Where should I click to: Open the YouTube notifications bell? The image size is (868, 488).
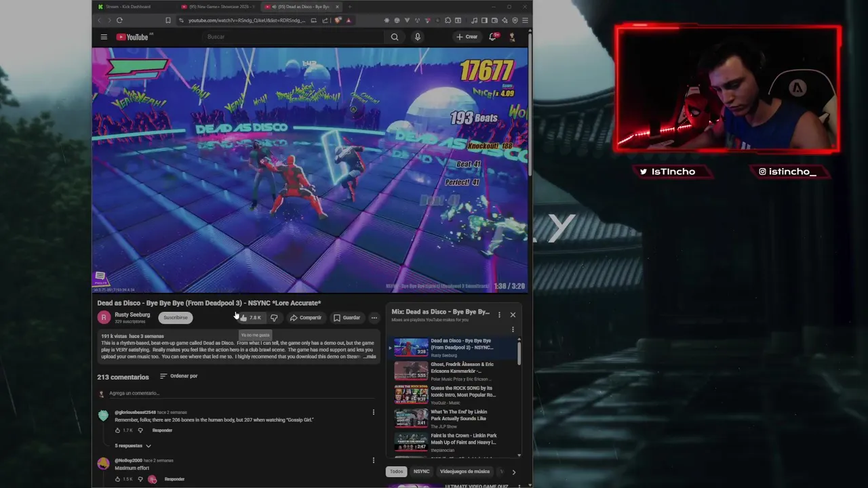coord(494,37)
